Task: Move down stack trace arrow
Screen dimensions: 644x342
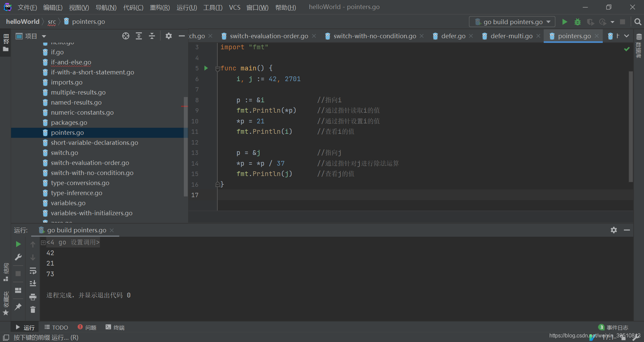Action: 33,258
